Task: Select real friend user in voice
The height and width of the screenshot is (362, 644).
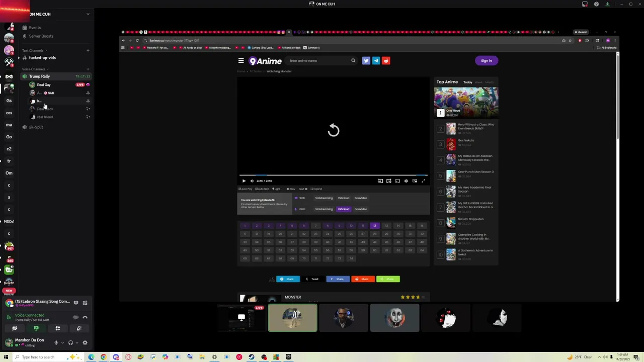Action: pos(44,117)
